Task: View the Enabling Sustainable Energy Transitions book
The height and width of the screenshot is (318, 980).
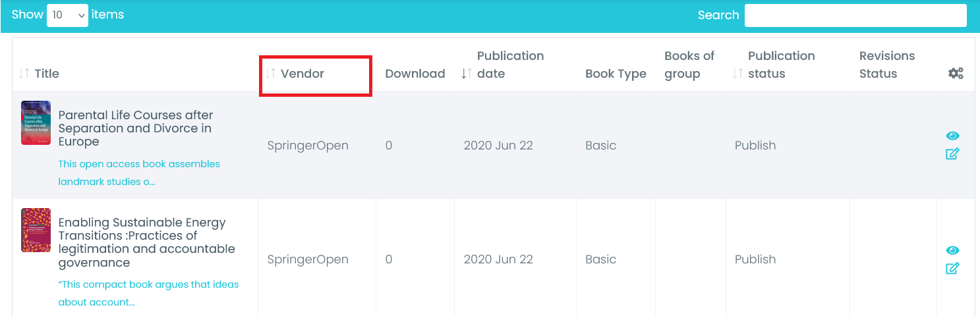Action: (x=952, y=251)
